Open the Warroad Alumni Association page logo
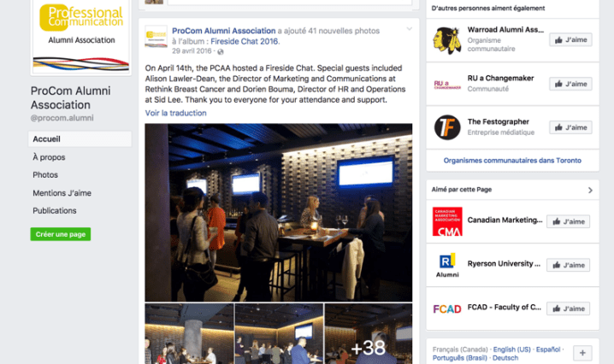 (x=446, y=40)
